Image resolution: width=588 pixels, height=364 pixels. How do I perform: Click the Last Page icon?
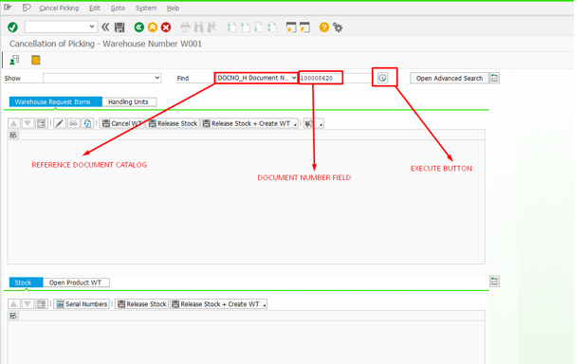click(272, 27)
